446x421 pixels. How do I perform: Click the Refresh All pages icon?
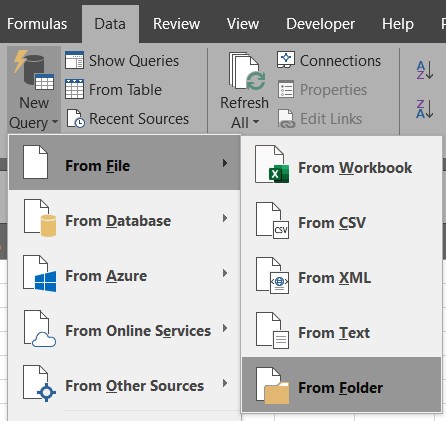247,71
